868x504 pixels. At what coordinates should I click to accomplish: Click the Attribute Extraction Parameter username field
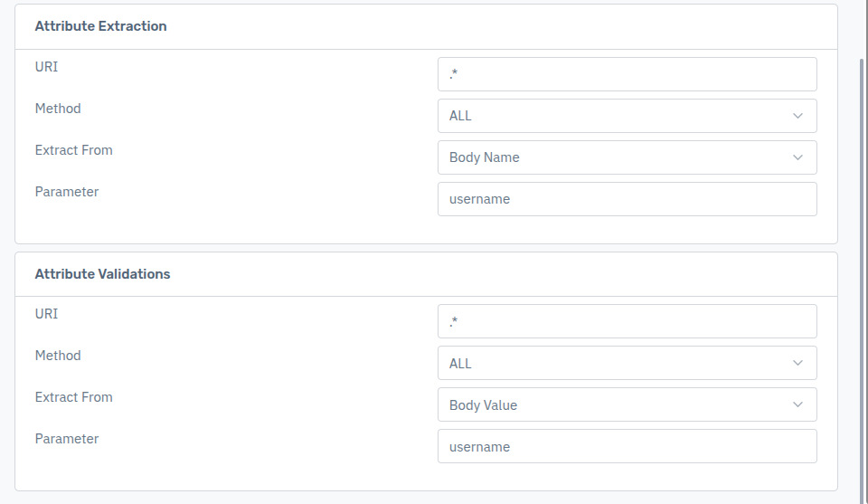(x=627, y=199)
